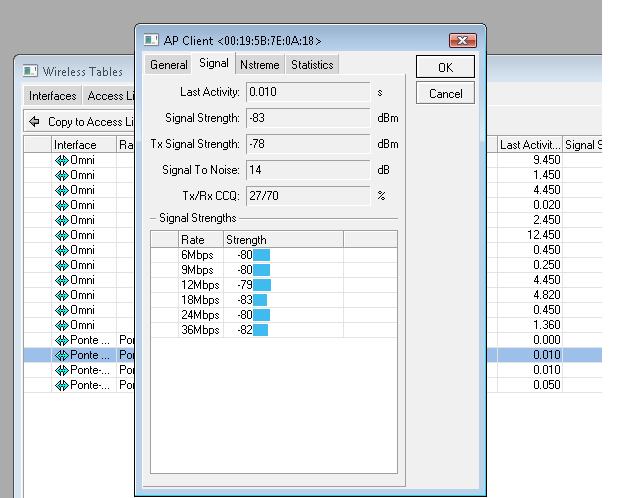Select the Omni icon in the 1.360 row

click(61, 325)
